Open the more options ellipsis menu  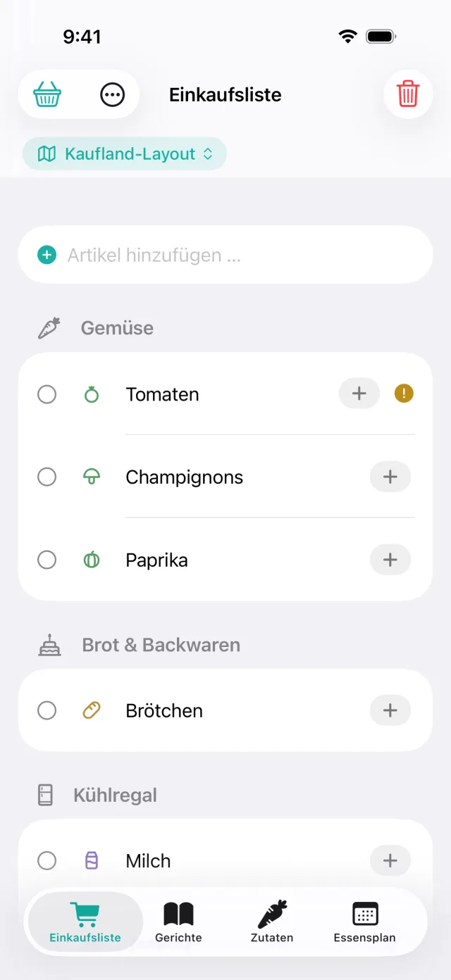112,94
